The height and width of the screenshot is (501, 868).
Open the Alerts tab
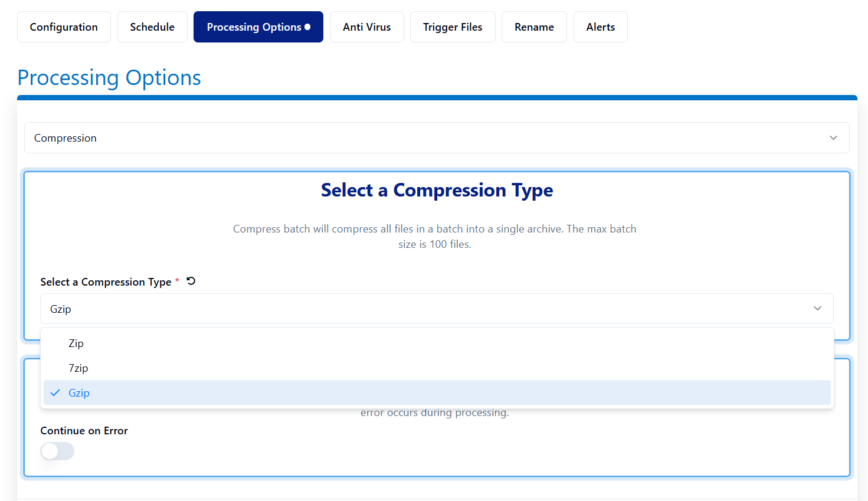coord(600,27)
